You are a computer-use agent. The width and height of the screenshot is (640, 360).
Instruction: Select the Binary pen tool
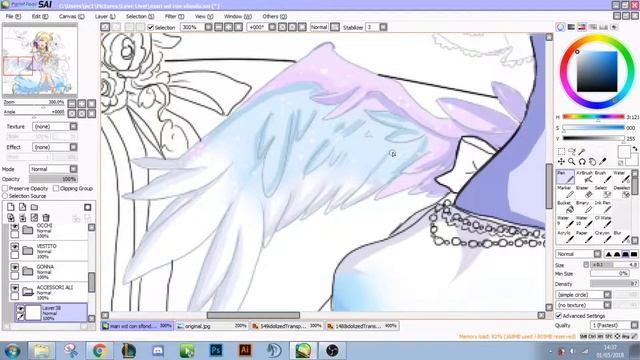coord(585,207)
